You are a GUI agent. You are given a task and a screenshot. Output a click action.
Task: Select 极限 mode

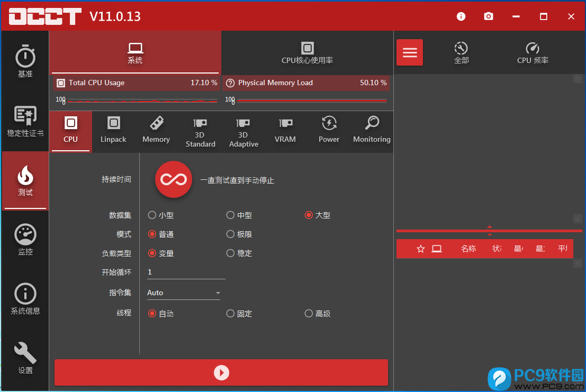(239, 234)
